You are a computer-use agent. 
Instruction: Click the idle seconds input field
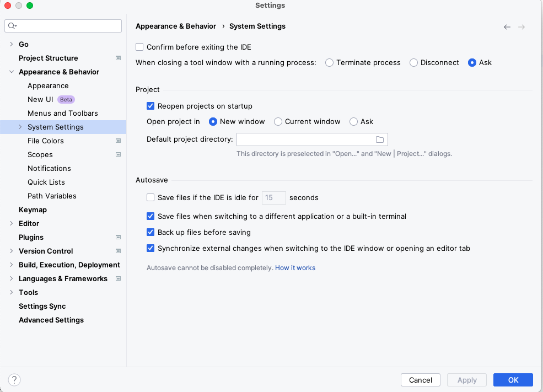273,197
